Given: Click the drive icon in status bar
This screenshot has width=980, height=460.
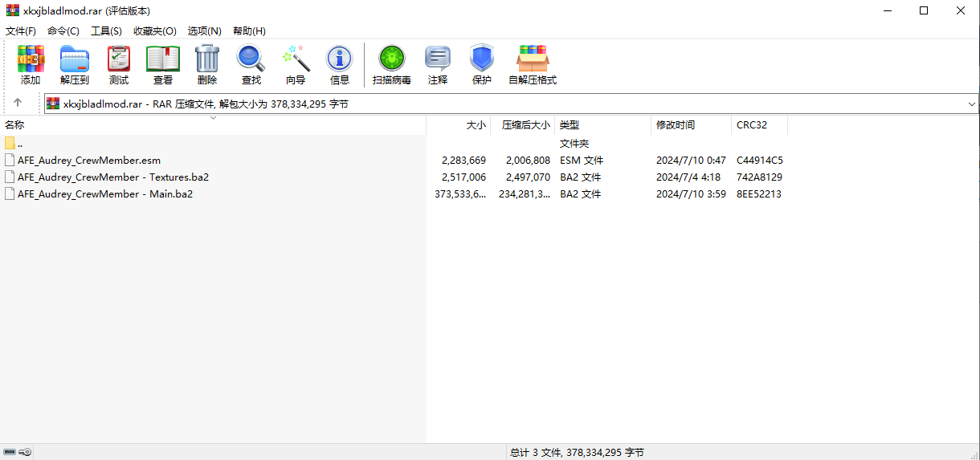Looking at the screenshot, I should coord(10,452).
